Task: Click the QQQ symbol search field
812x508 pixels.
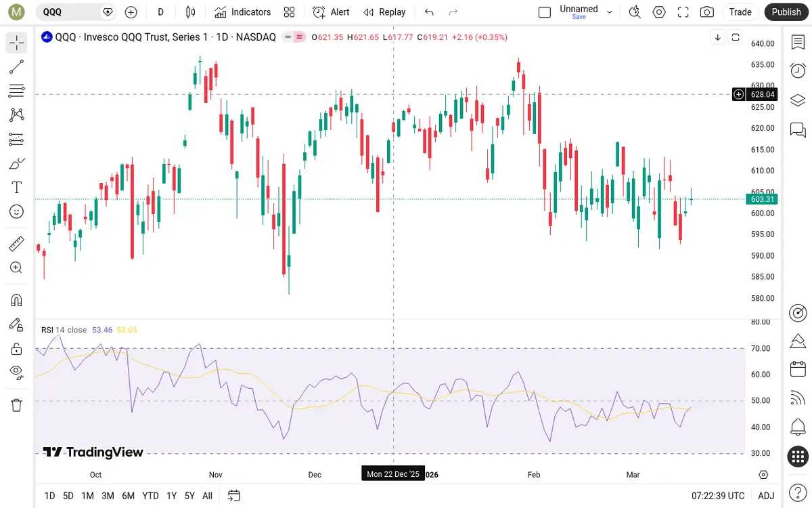Action: click(x=75, y=12)
